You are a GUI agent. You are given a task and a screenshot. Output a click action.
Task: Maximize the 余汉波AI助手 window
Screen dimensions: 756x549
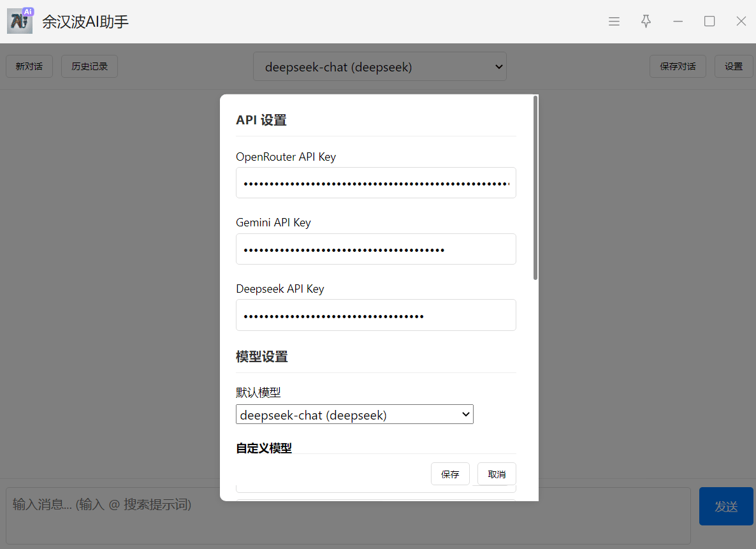point(709,21)
